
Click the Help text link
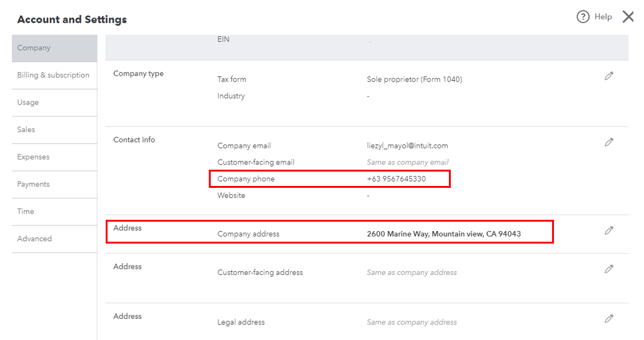[603, 17]
